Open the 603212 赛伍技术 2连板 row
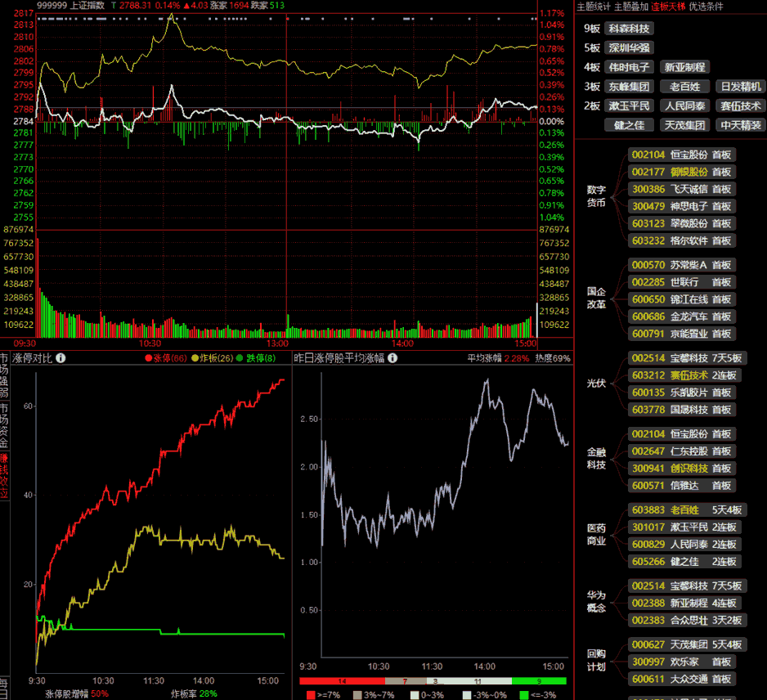The image size is (767, 700). coord(685,375)
